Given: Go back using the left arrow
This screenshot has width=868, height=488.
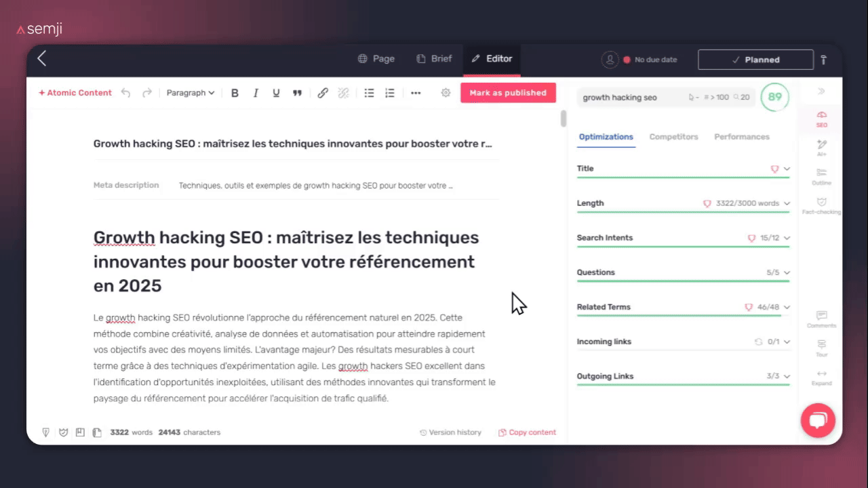Looking at the screenshot, I should (42, 59).
